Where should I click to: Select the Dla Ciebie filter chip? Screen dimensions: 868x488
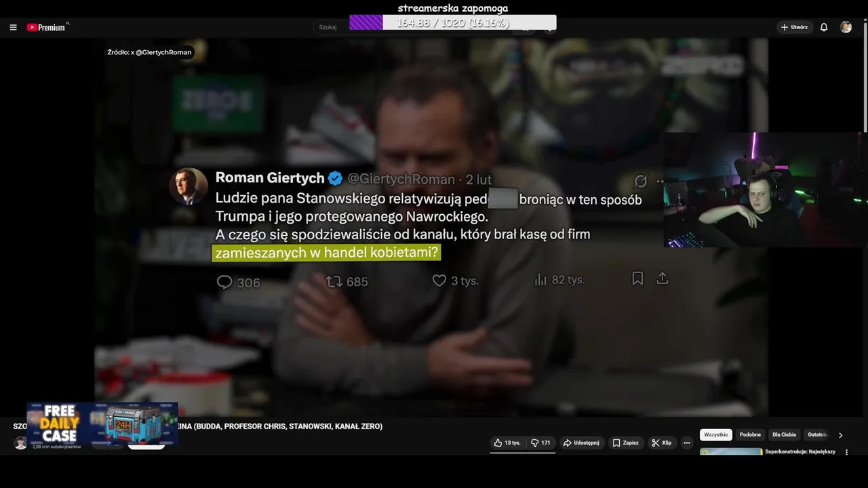tap(784, 434)
